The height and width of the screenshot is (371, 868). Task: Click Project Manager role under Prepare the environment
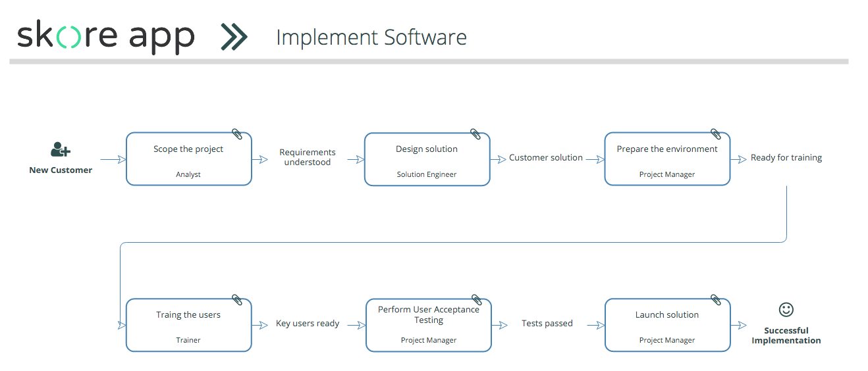pos(667,175)
